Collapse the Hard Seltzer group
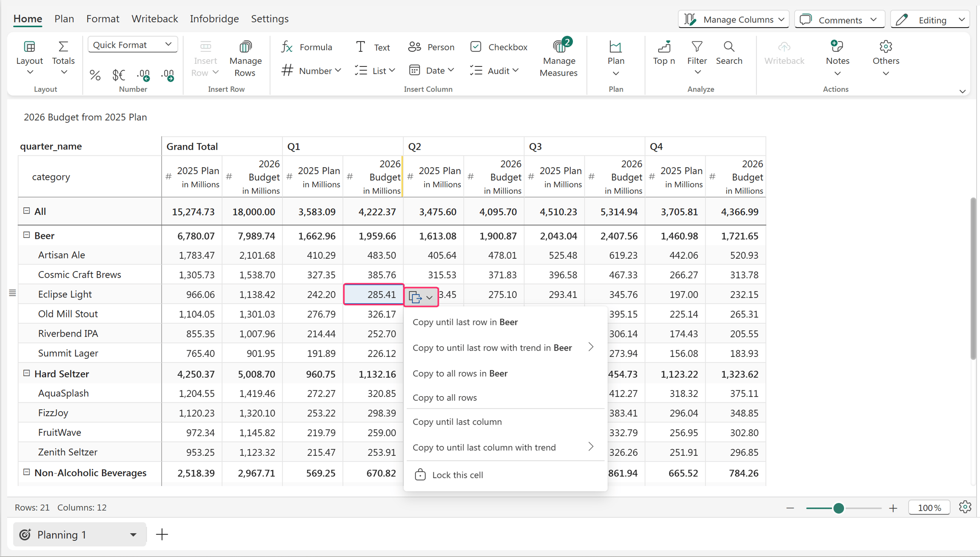This screenshot has height=557, width=980. (x=26, y=373)
